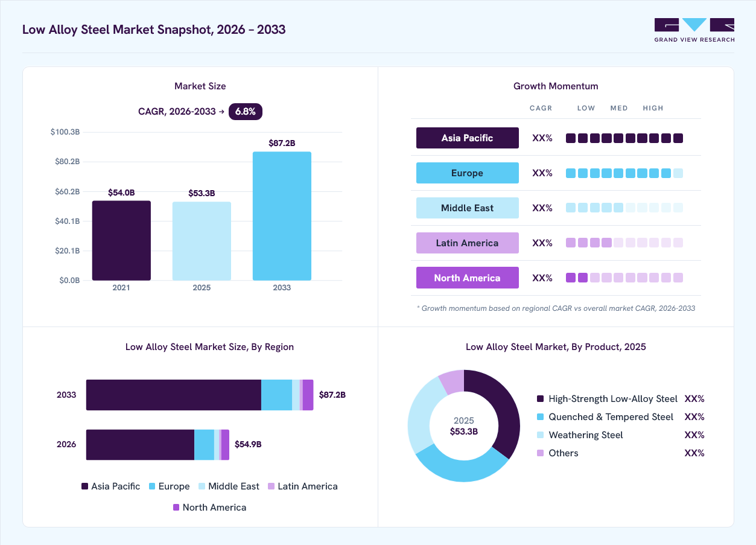The height and width of the screenshot is (545, 756).
Task: Click High-Strength Low-Alloy Steel XX% value
Action: coord(694,399)
